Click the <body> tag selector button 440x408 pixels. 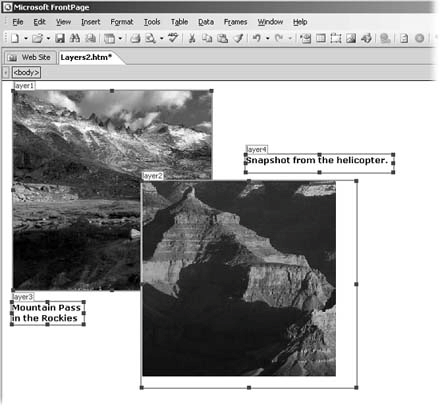tap(26, 72)
